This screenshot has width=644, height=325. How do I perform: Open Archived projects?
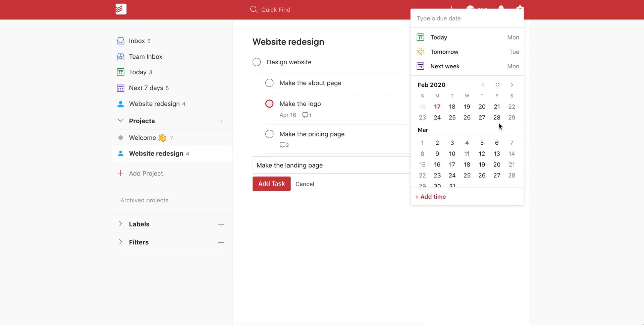click(144, 200)
